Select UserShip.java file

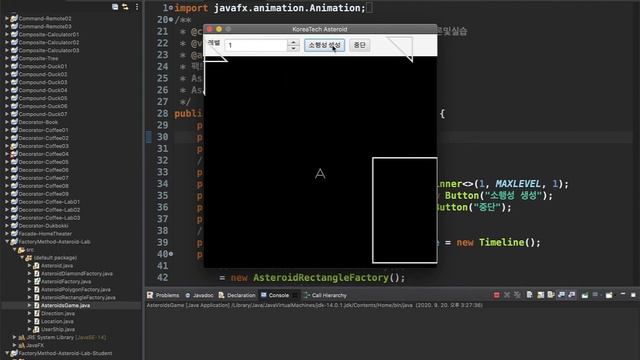coord(58,329)
